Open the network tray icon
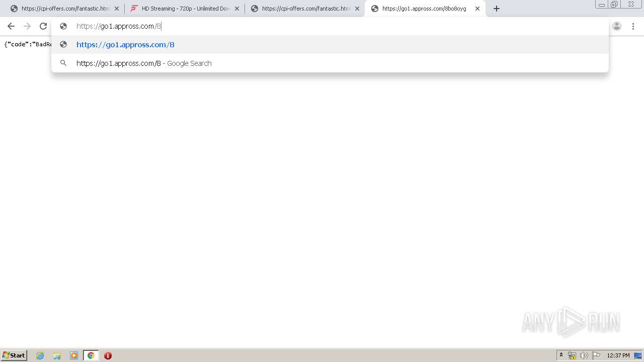The image size is (644, 362). coord(572,355)
